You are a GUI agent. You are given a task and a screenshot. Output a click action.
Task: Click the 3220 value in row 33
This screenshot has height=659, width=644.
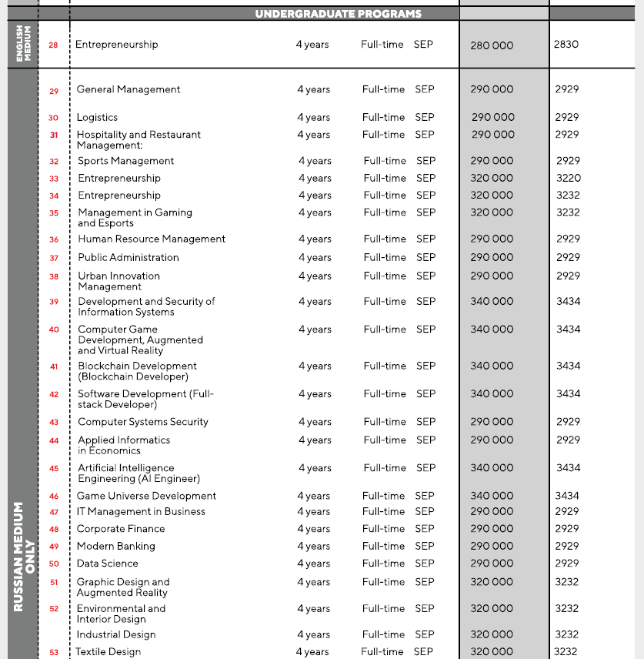(569, 178)
